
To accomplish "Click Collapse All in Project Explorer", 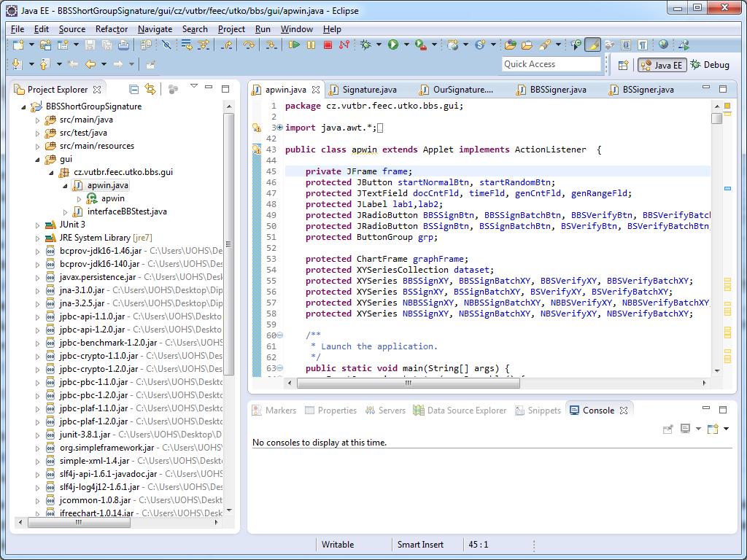I will click(134, 89).
